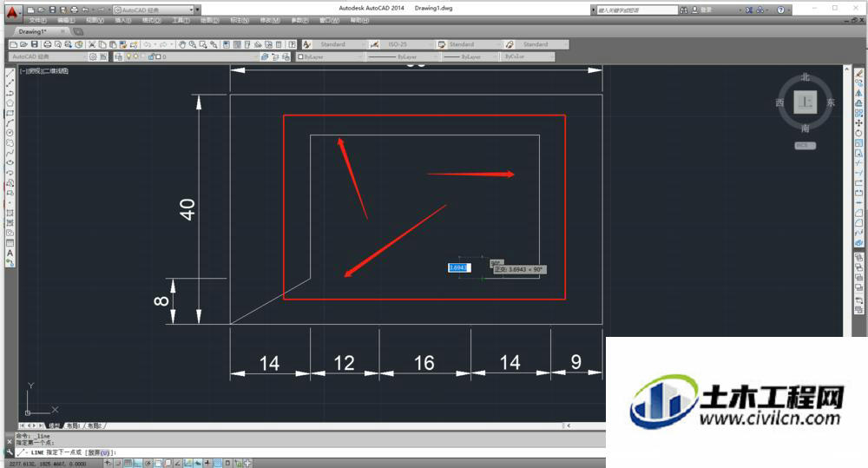The image size is (868, 468).
Task: Open the 工具(T) menu
Action: (x=181, y=21)
